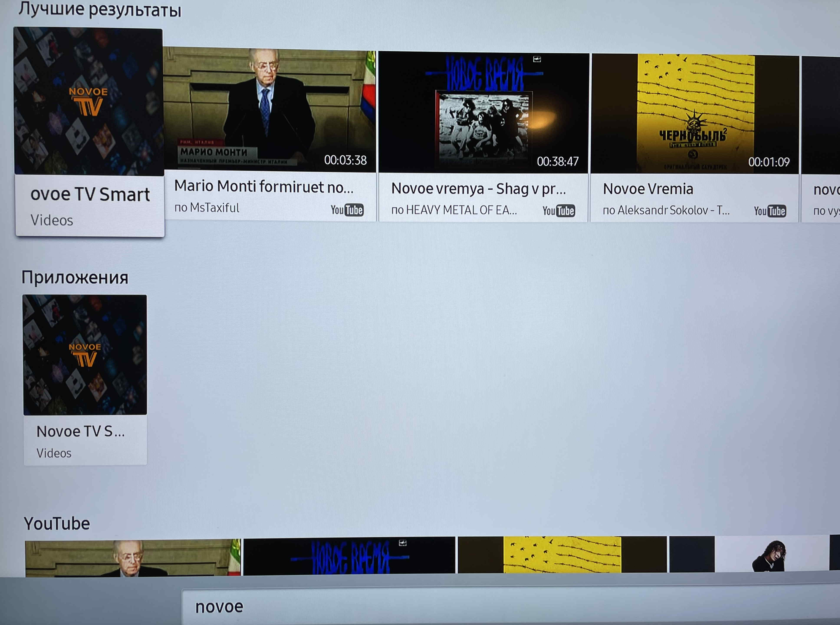Open the "Mario Monti formiruet no..." title
The width and height of the screenshot is (840, 625).
coord(264,187)
